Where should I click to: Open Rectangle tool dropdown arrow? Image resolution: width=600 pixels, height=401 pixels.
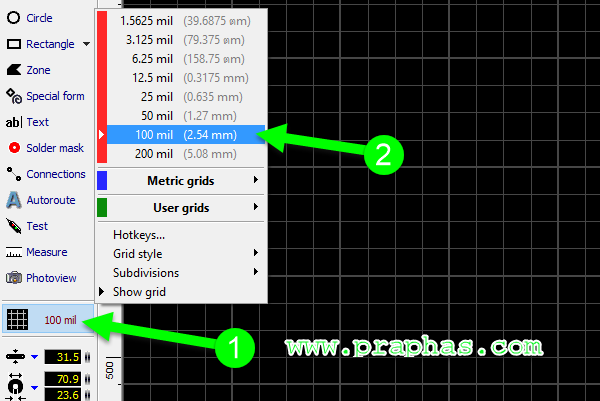tap(87, 45)
